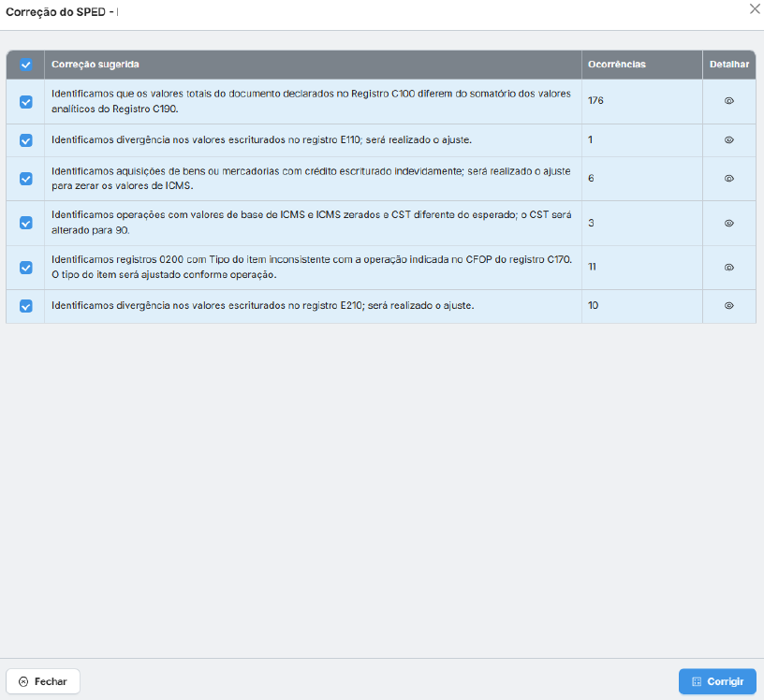Select the occurrence count 11
The image size is (764, 700).
coord(592,267)
